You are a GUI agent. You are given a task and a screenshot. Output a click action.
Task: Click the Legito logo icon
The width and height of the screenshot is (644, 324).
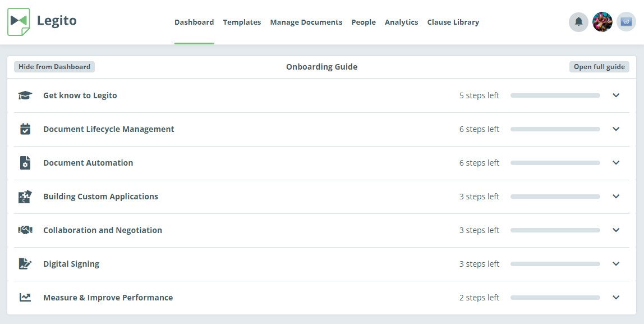click(19, 22)
